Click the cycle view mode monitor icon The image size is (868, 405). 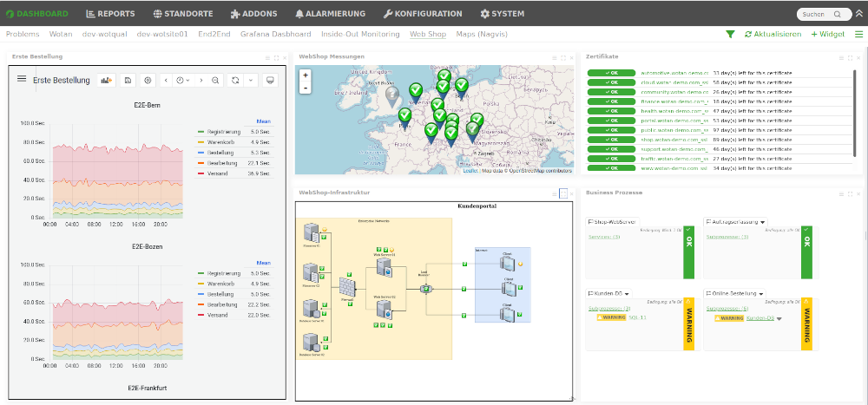(270, 80)
